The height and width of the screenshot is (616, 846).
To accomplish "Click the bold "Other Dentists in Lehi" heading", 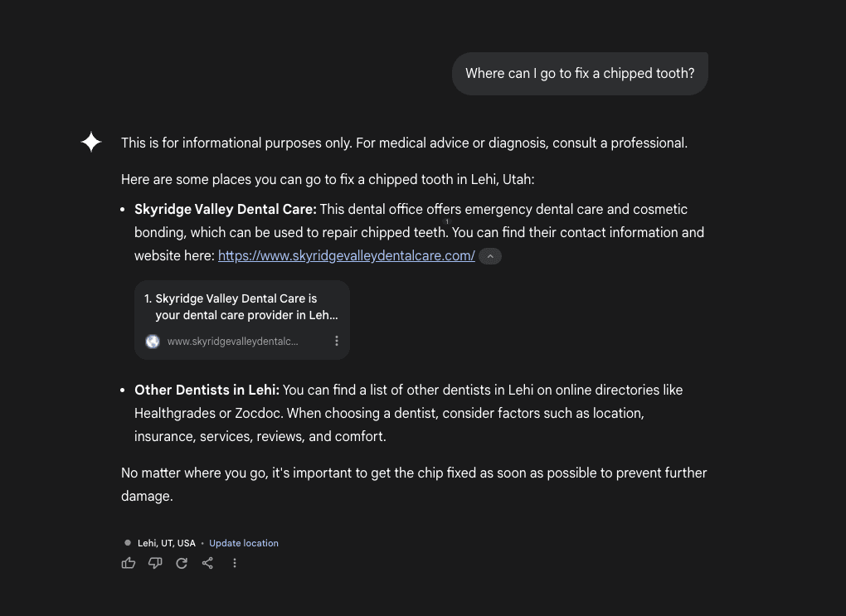I will click(x=207, y=390).
